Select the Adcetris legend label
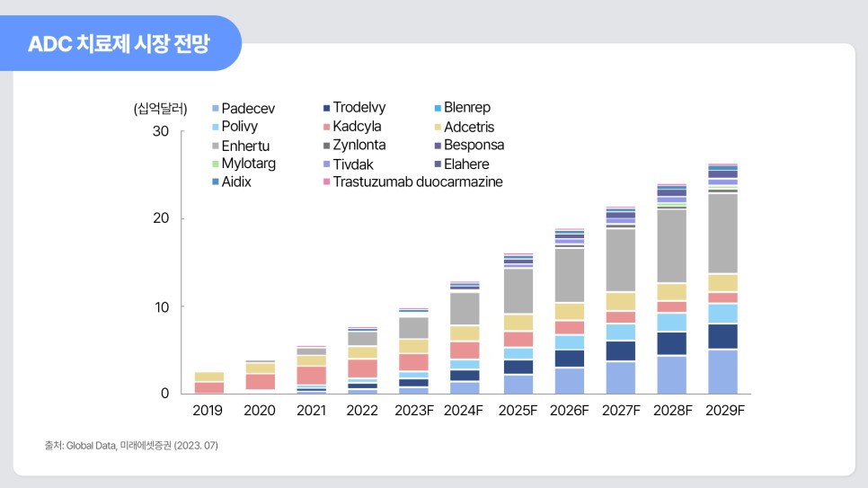Screen dimensions: 868x488 pos(469,128)
